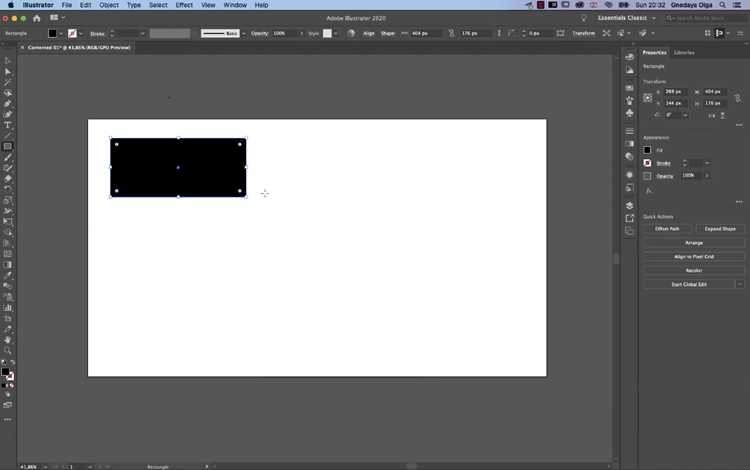
Task: Click the black Fill swatch in the Appearance section
Action: tap(647, 150)
